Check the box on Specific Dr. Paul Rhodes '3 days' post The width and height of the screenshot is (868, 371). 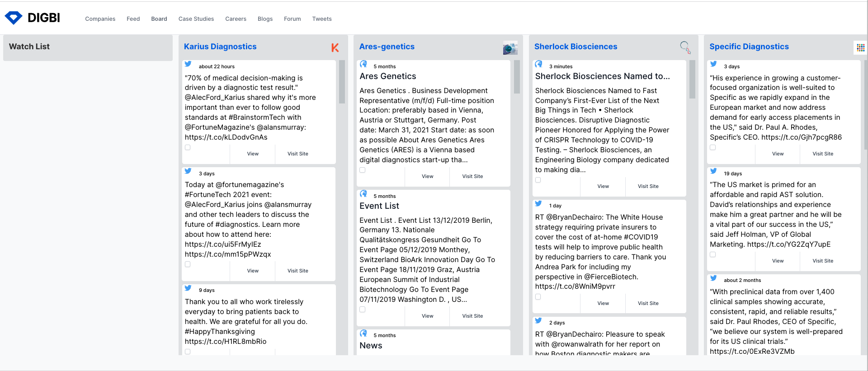(713, 147)
